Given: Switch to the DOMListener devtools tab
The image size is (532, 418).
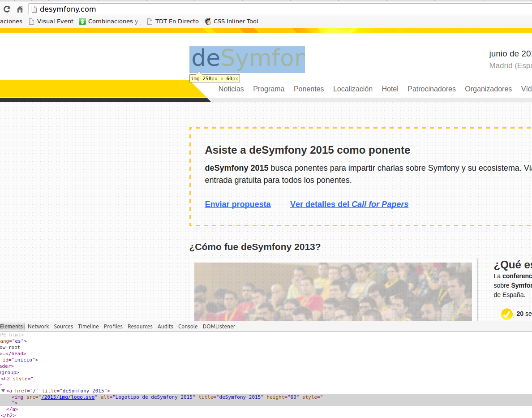Looking at the screenshot, I should click(x=219, y=326).
